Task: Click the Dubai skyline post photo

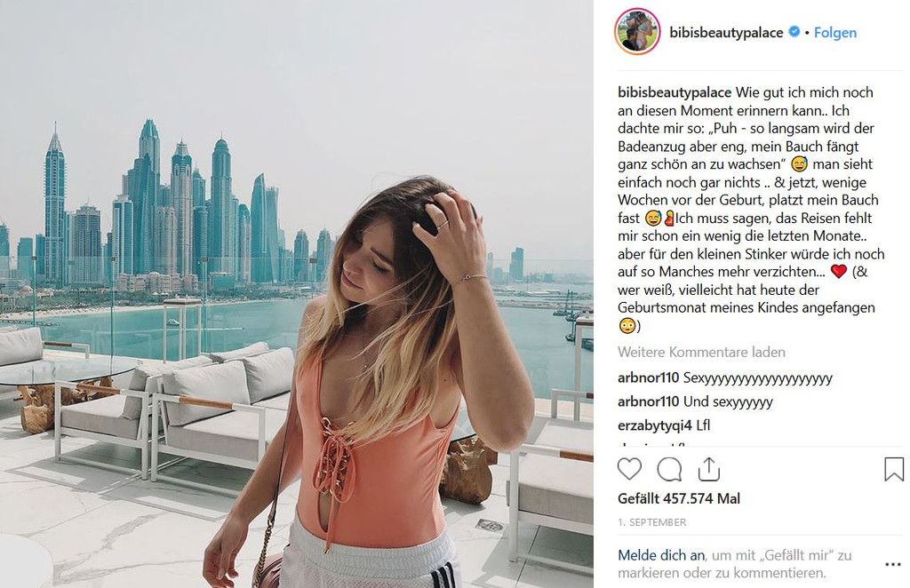Action: 297,294
